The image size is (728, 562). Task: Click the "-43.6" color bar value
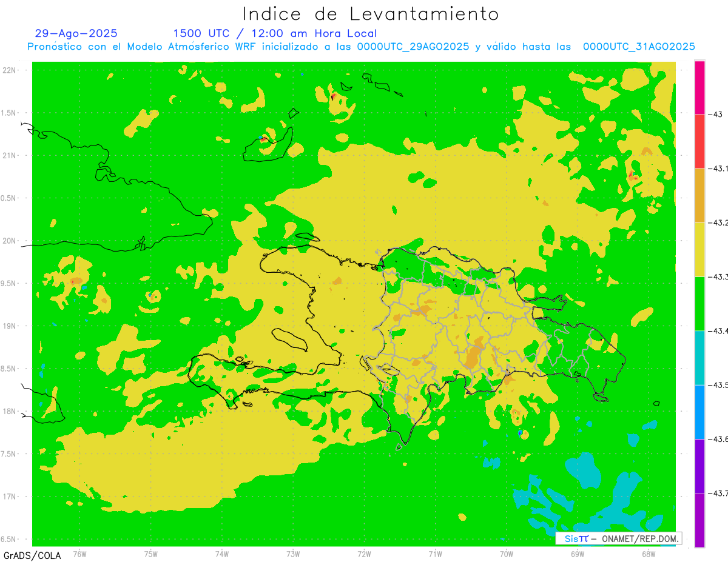[x=718, y=439]
